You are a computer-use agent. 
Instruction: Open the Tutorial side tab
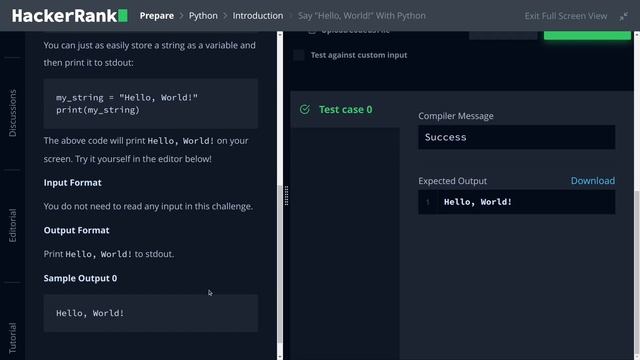pos(13,338)
